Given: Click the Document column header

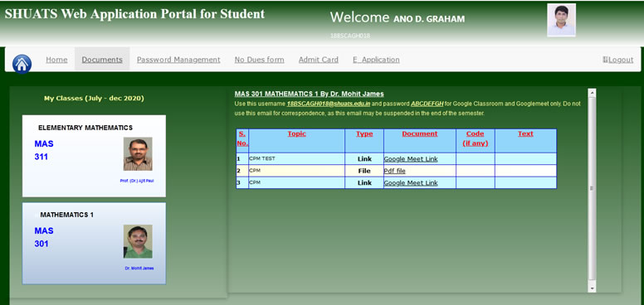Looking at the screenshot, I should tap(420, 133).
